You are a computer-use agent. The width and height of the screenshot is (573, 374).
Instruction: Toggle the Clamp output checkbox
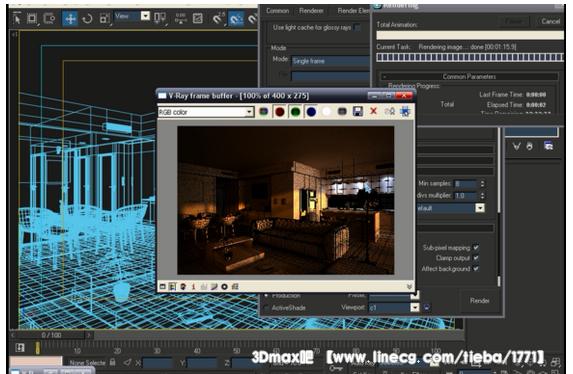point(476,258)
